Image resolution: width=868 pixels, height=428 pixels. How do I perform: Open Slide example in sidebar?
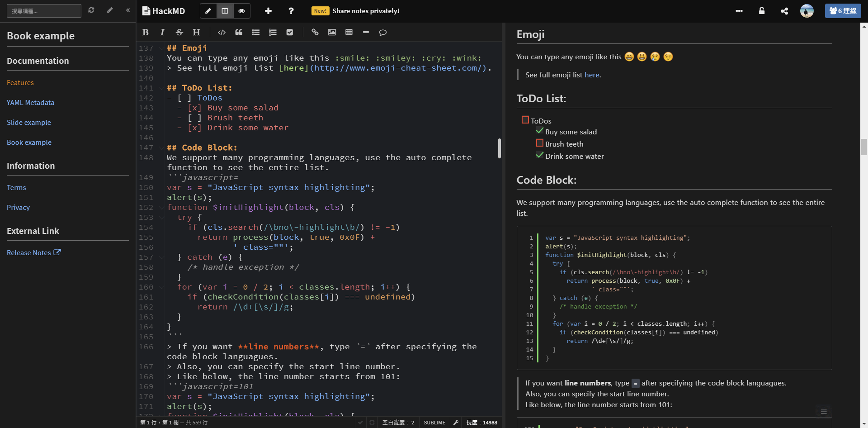[x=29, y=123]
